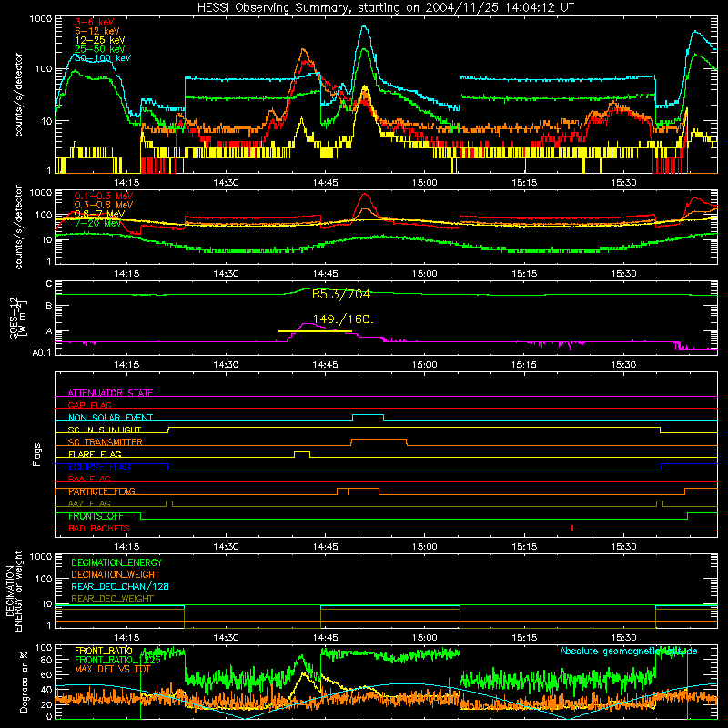Image resolution: width=728 pixels, height=728 pixels.
Task: Click the red BAD_PACKETS tick mark
Action: (x=572, y=528)
